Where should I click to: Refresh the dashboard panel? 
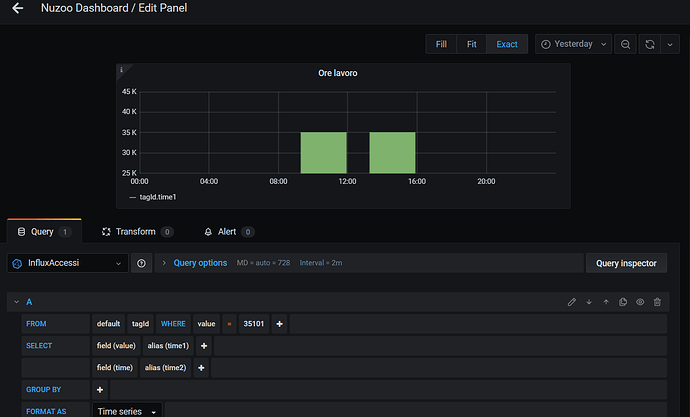650,44
